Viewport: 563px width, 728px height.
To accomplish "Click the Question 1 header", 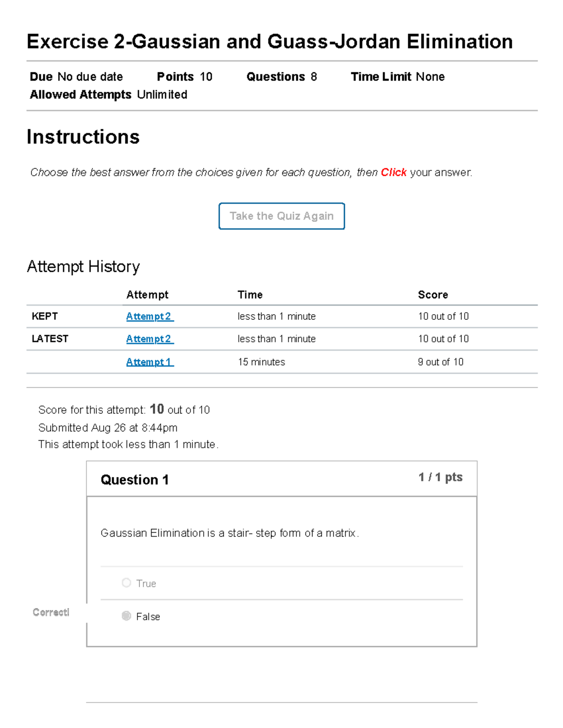I will point(135,480).
